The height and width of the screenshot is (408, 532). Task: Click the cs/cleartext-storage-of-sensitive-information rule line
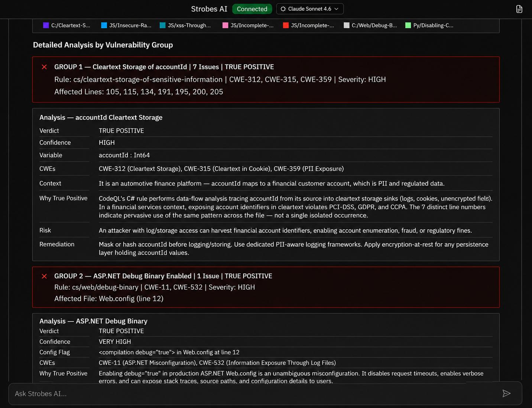pos(220,80)
